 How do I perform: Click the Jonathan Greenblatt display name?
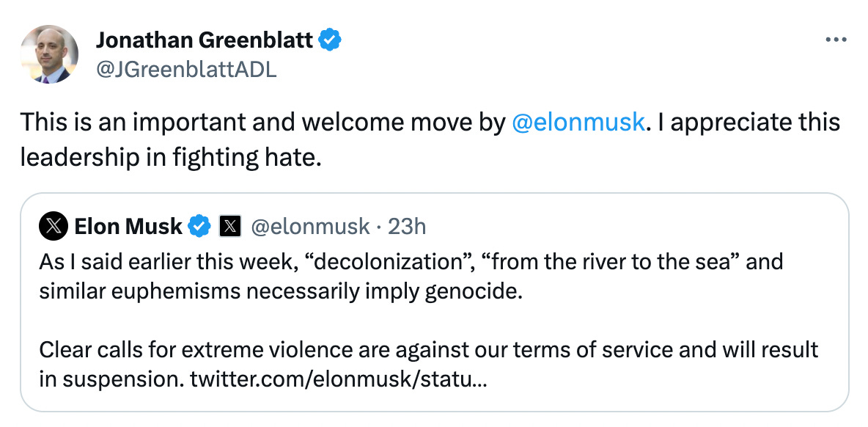click(205, 40)
